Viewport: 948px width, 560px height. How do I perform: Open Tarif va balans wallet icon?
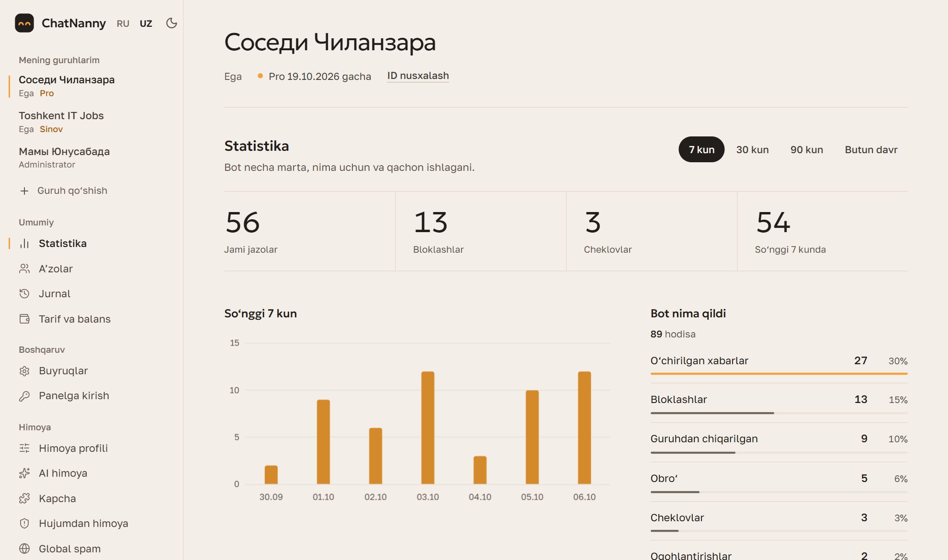[x=24, y=319]
